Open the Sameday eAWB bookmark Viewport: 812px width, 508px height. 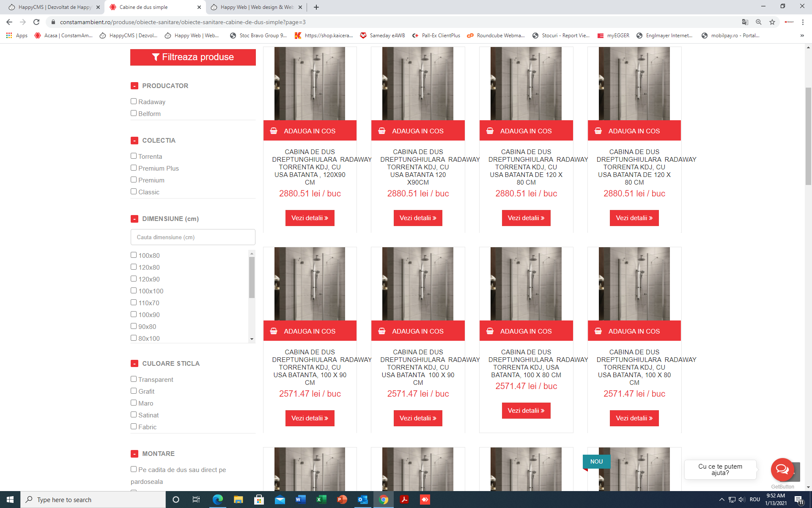point(382,36)
